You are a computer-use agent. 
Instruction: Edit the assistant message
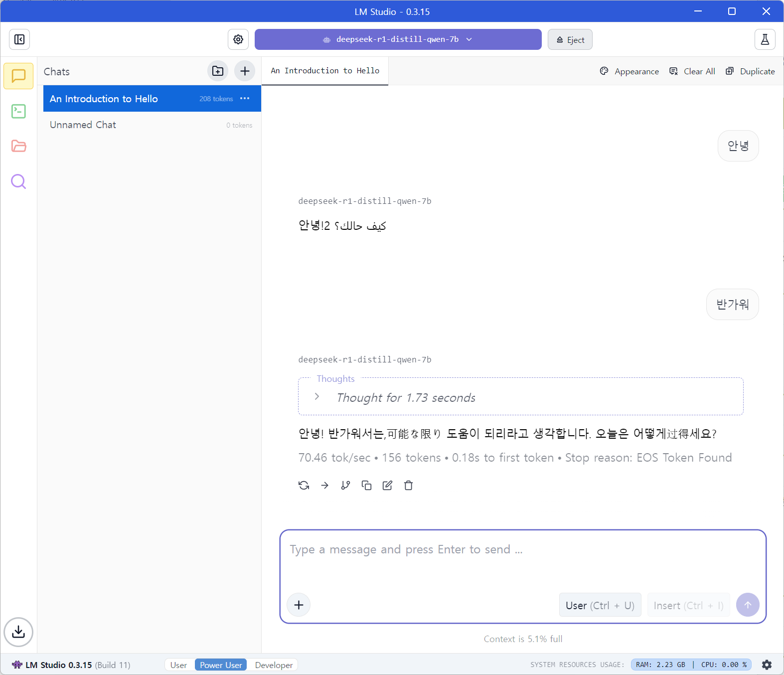(x=388, y=486)
